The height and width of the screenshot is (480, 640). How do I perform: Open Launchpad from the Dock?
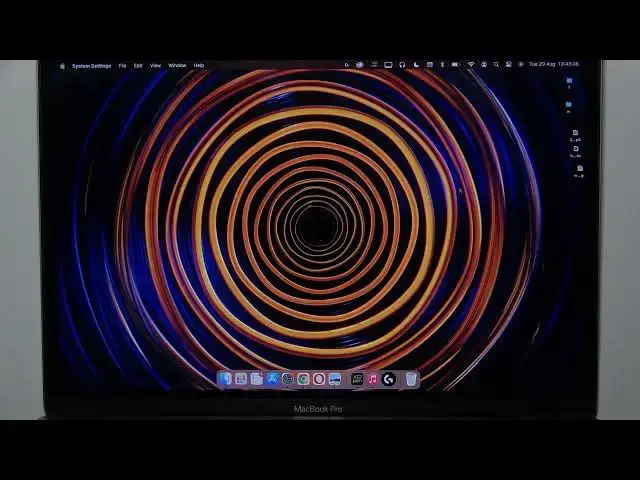[241, 379]
